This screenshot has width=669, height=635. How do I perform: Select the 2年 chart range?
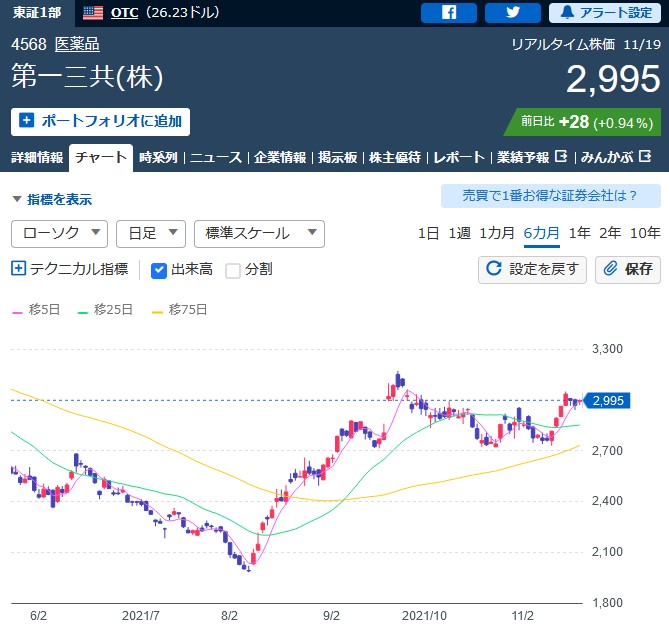tap(610, 233)
